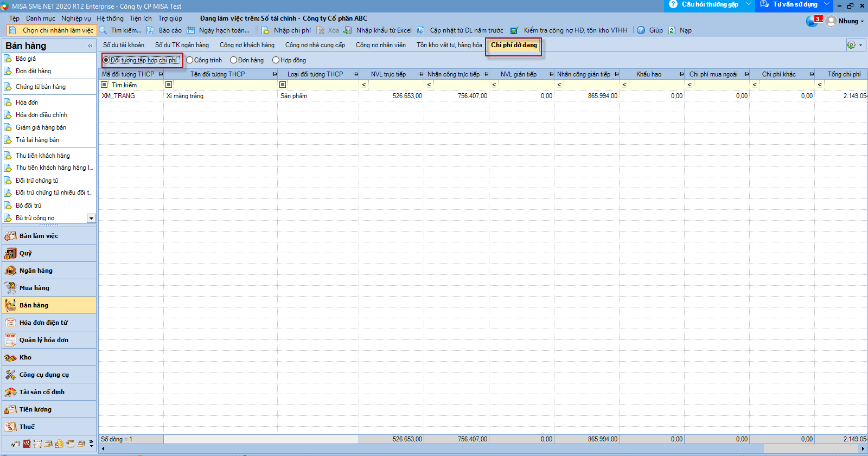868x456 pixels.
Task: Open Bù trừ công nợ task
Action: coord(35,218)
